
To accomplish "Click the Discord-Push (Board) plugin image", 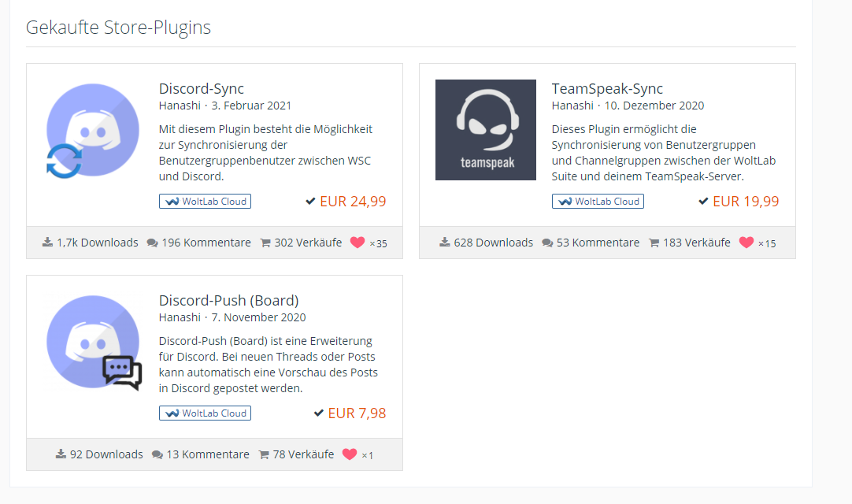I will (93, 342).
